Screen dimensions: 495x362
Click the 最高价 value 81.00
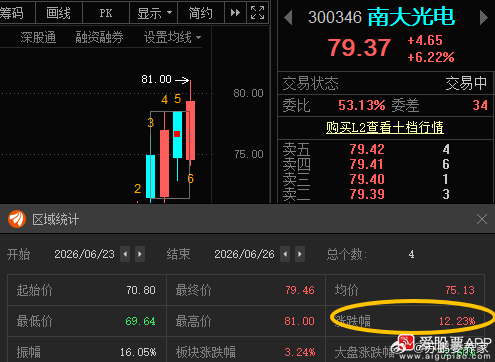[299, 321]
